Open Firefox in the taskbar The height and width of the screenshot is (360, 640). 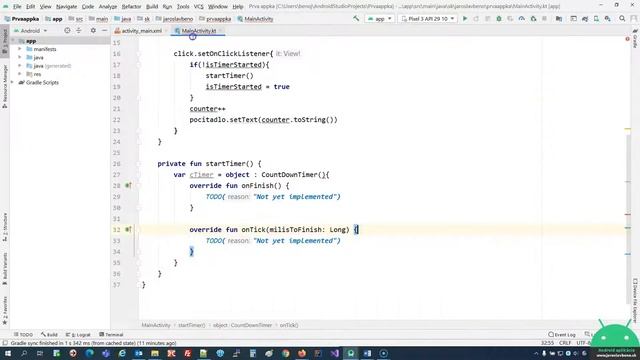[x=302, y=353]
